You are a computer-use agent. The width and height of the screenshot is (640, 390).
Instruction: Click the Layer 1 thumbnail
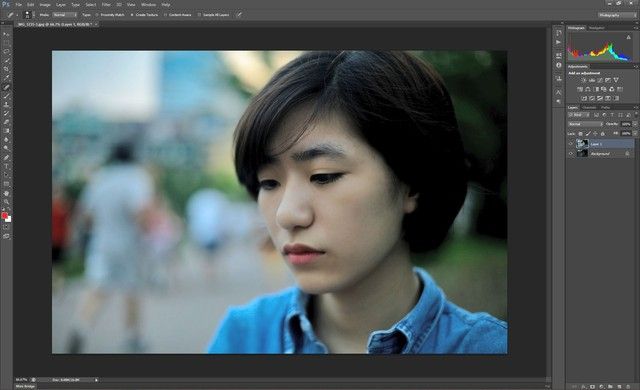[x=582, y=144]
